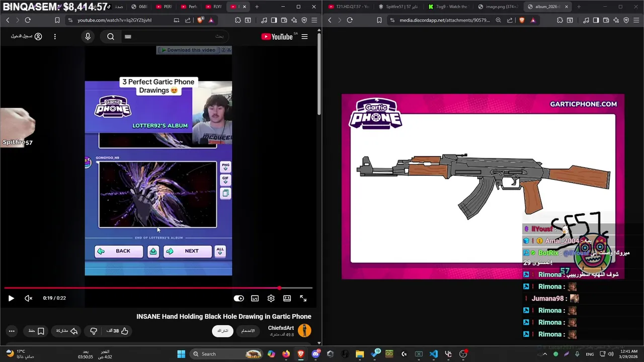Close the album_2026 tab in right browser
The height and width of the screenshot is (362, 644).
pyautogui.click(x=567, y=7)
